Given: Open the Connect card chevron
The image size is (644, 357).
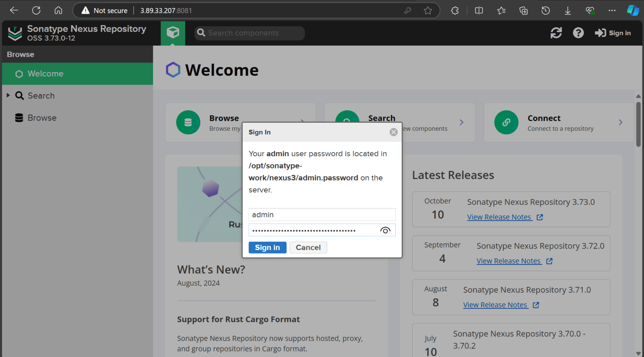Looking at the screenshot, I should click(x=621, y=122).
